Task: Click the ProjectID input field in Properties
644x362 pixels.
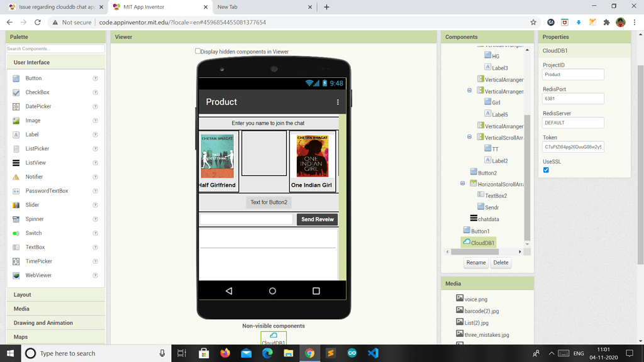Action: click(x=572, y=74)
